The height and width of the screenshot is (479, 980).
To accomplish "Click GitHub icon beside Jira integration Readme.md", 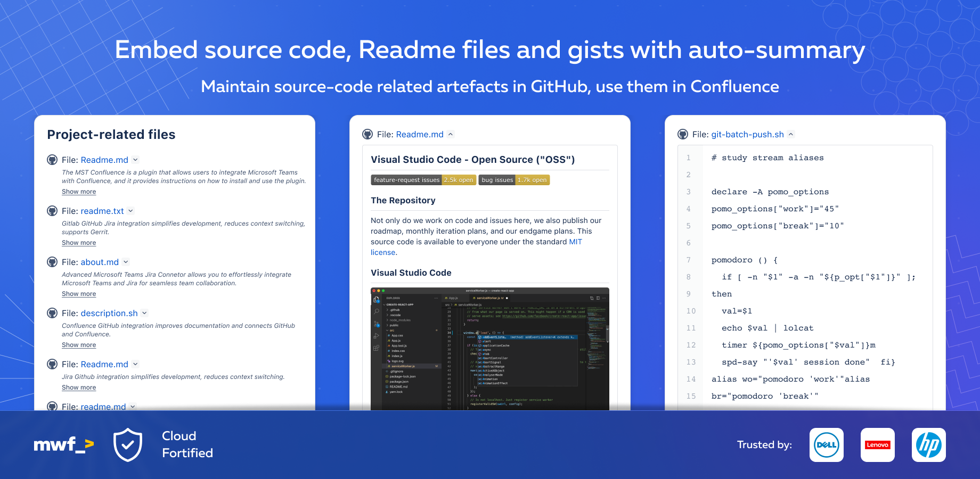I will coord(52,364).
